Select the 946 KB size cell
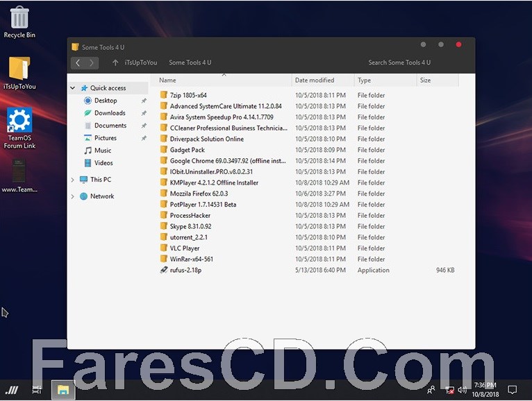Image resolution: width=532 pixels, height=401 pixels. click(x=445, y=270)
